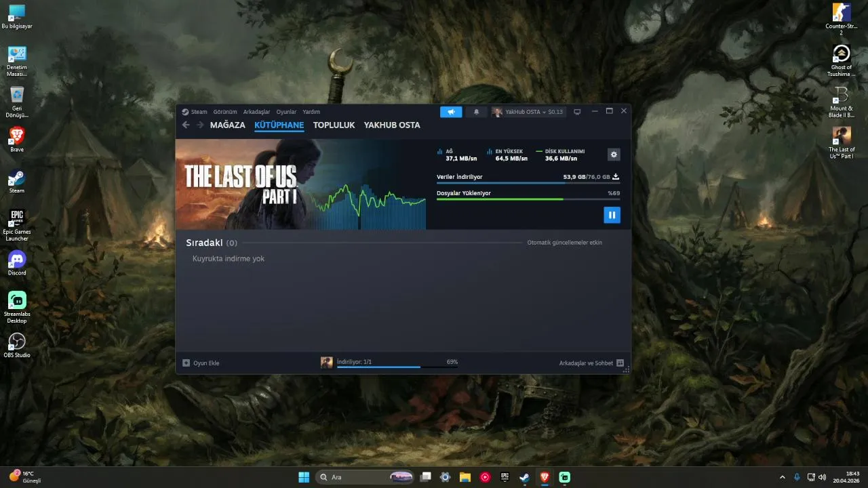This screenshot has height=488, width=868.
Task: Click the download icon next to 76,0 GB
Action: pyautogui.click(x=616, y=177)
